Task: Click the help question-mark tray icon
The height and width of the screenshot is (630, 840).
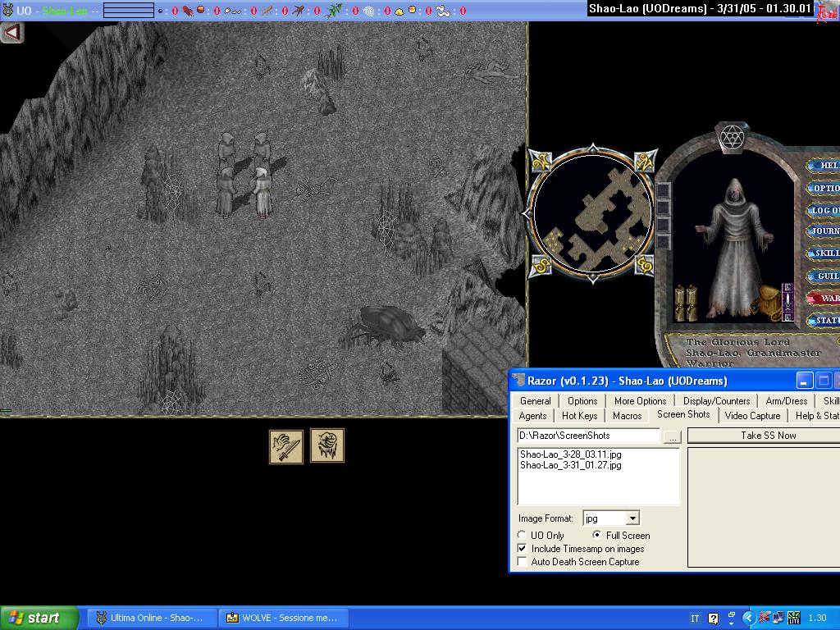Action: [713, 619]
